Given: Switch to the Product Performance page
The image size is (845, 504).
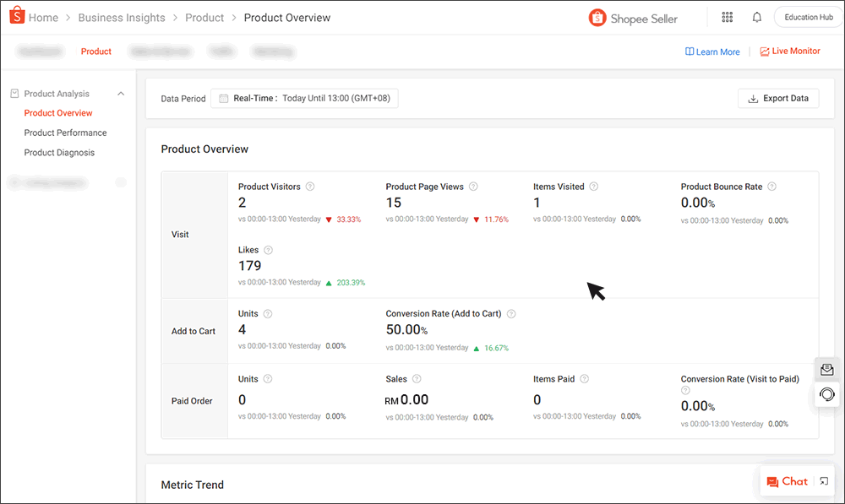Looking at the screenshot, I should click(66, 133).
